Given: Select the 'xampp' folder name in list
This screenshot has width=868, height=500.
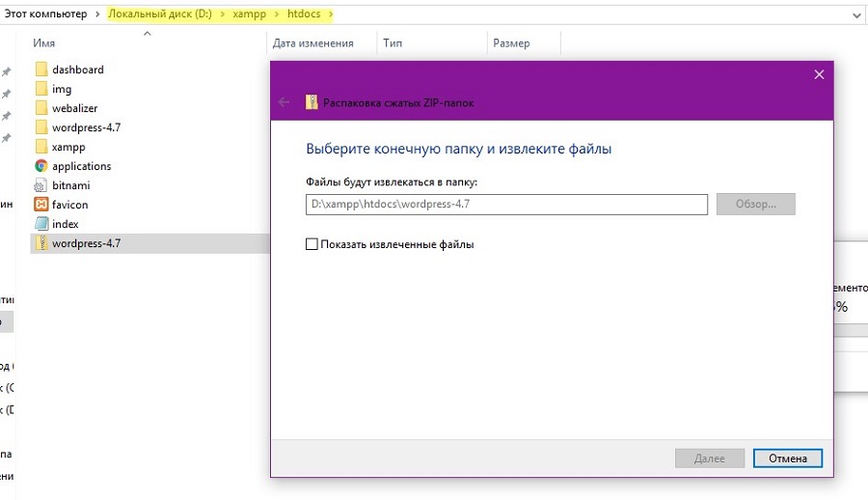Looking at the screenshot, I should [68, 147].
